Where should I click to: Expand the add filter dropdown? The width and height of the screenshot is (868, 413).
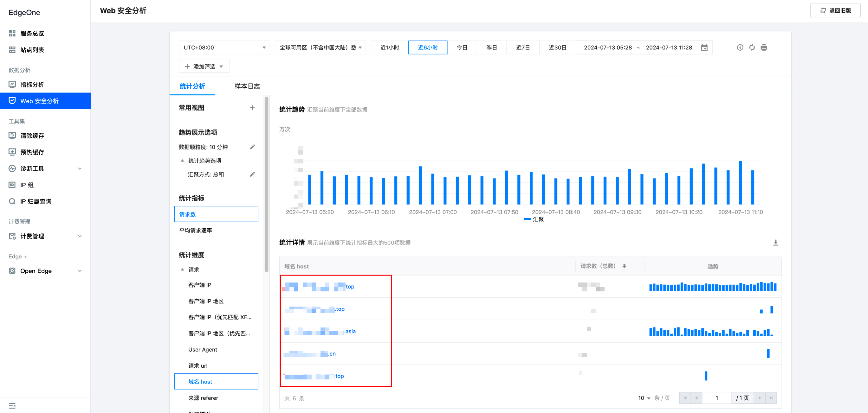point(204,66)
